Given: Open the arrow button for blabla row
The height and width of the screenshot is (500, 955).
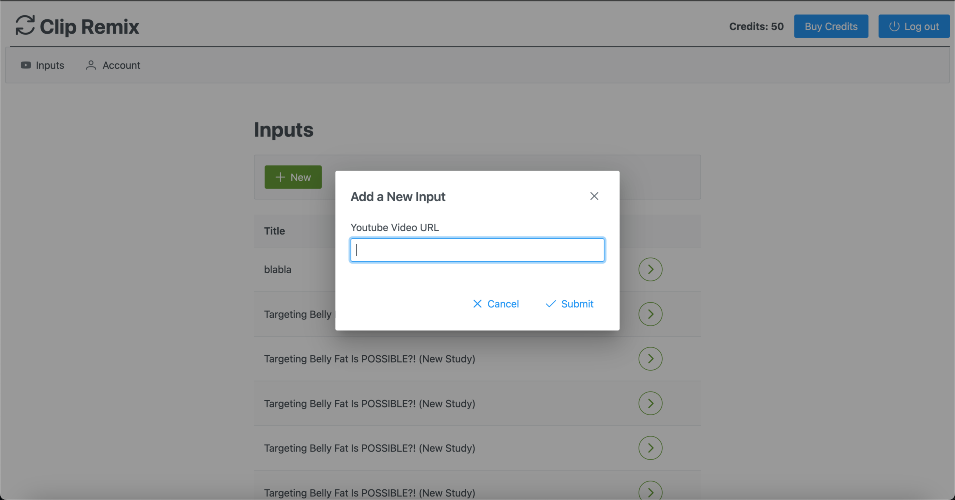Looking at the screenshot, I should click(x=650, y=269).
